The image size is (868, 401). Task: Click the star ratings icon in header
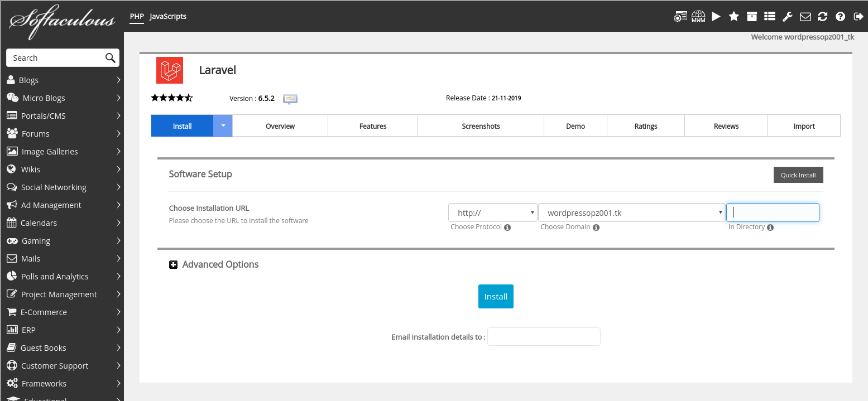(x=733, y=17)
